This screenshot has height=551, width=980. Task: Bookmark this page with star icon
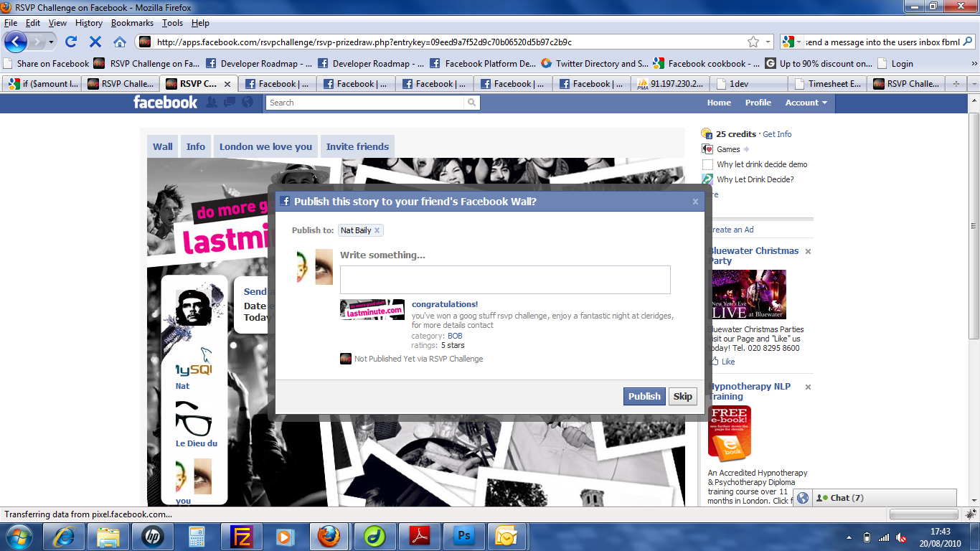click(753, 42)
